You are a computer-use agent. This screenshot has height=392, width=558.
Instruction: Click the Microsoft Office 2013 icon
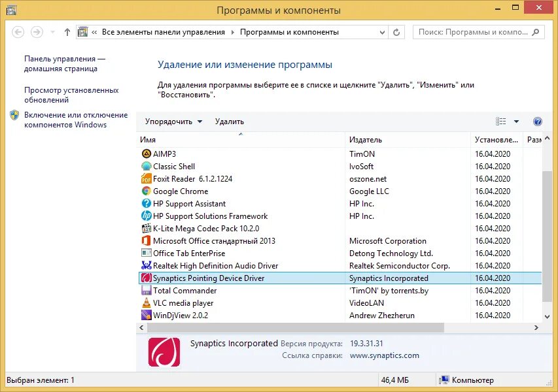147,241
